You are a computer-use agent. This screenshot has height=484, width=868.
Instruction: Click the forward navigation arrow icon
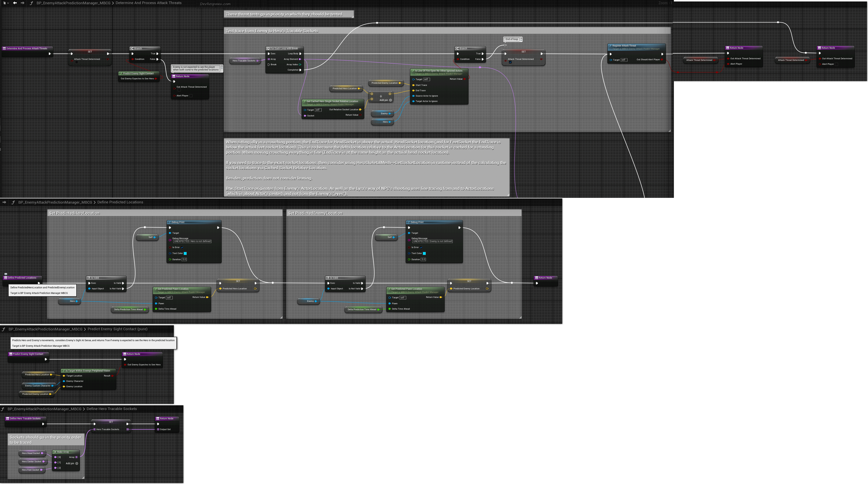pos(23,3)
